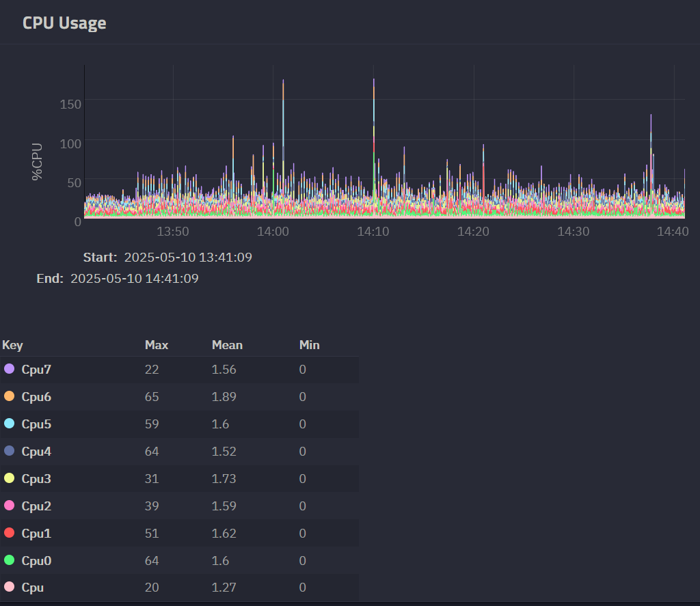Click the Cpu4 slate-blue color swatch
The height and width of the screenshot is (606, 700).
pos(9,451)
